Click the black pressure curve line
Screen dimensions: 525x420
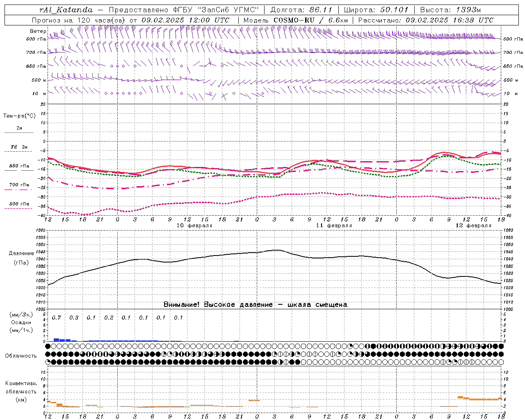(x=274, y=250)
